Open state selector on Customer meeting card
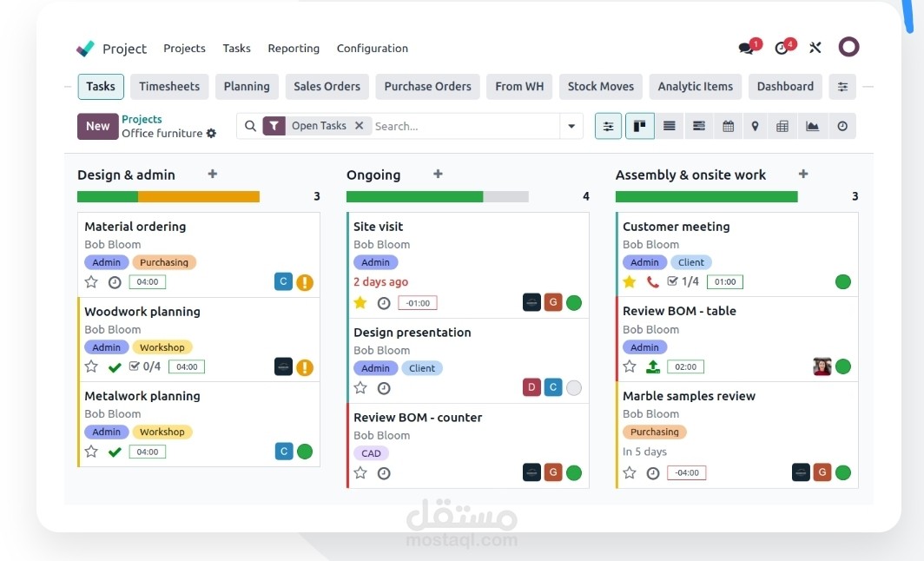 843,281
